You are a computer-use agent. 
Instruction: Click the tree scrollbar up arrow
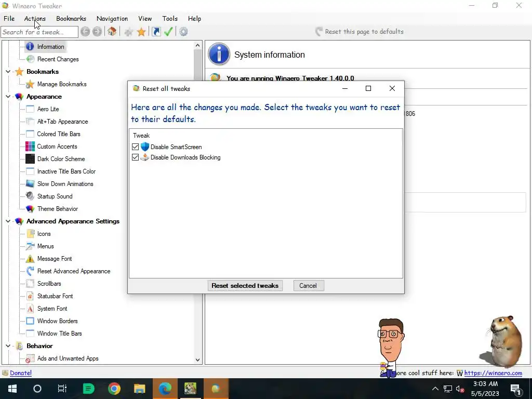[x=197, y=46]
